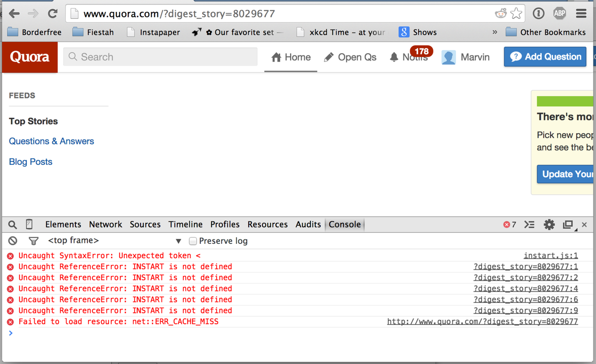Select the Console panel tab
The height and width of the screenshot is (364, 596).
click(x=345, y=224)
